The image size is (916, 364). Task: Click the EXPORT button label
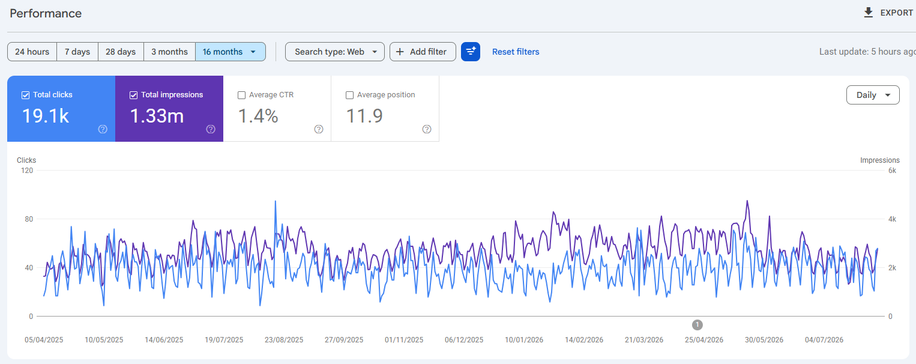(896, 12)
